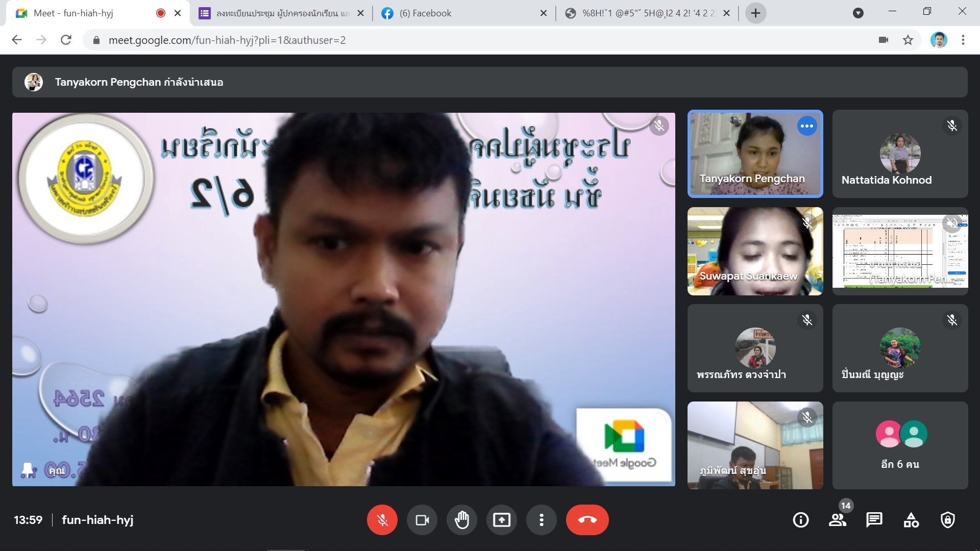The height and width of the screenshot is (551, 980).
Task: Open host controls shield lock icon
Action: (x=947, y=520)
